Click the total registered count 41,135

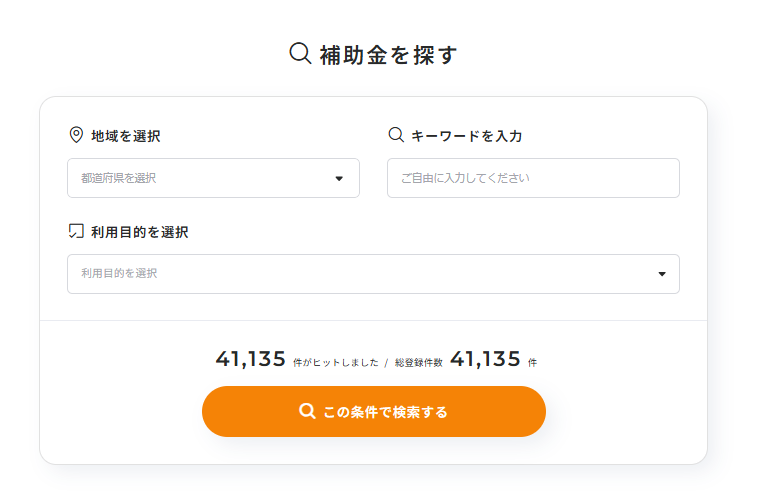click(x=485, y=359)
